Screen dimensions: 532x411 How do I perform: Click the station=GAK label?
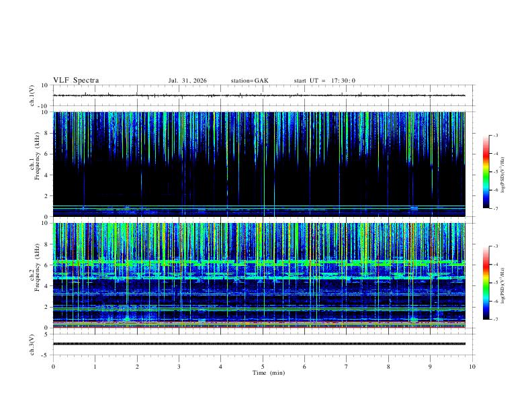pyautogui.click(x=249, y=81)
